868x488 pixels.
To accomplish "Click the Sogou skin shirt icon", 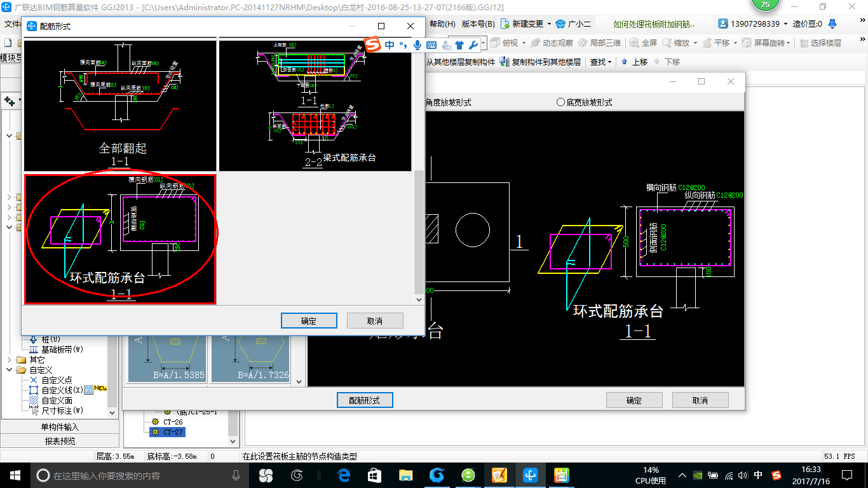I will [459, 45].
